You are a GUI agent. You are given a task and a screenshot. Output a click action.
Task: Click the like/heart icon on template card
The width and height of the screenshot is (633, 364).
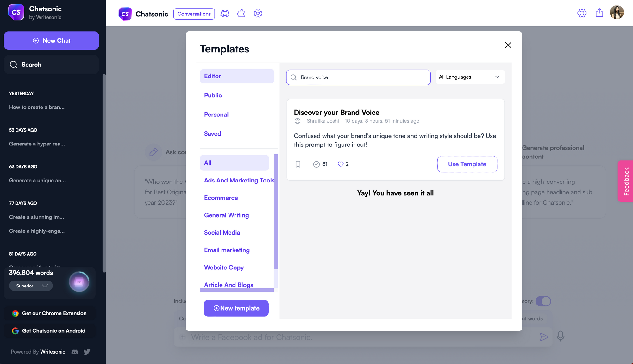pos(341,164)
